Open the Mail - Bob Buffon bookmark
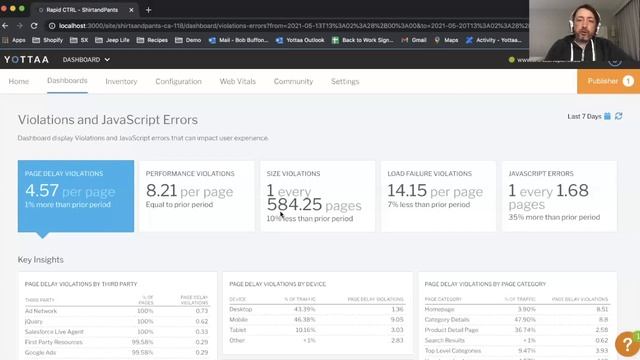Image resolution: width=640 pixels, height=360 pixels. point(238,40)
